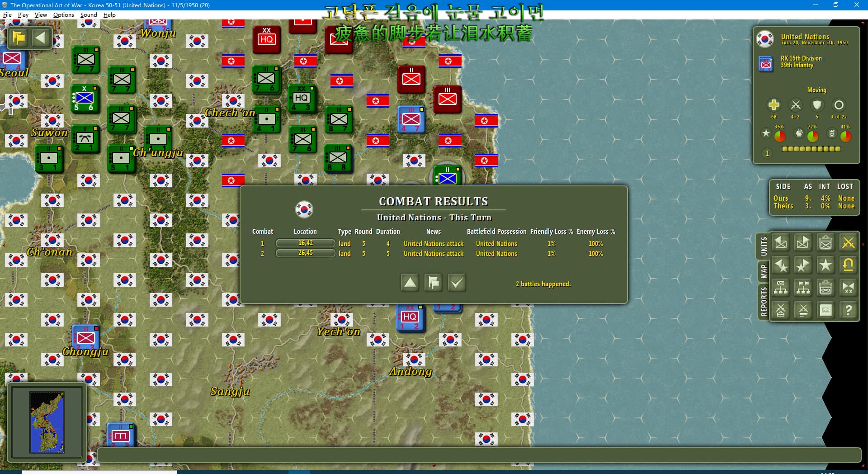The height and width of the screenshot is (474, 868).
Task: Open the flags hierarchy tree icon
Action: click(803, 288)
